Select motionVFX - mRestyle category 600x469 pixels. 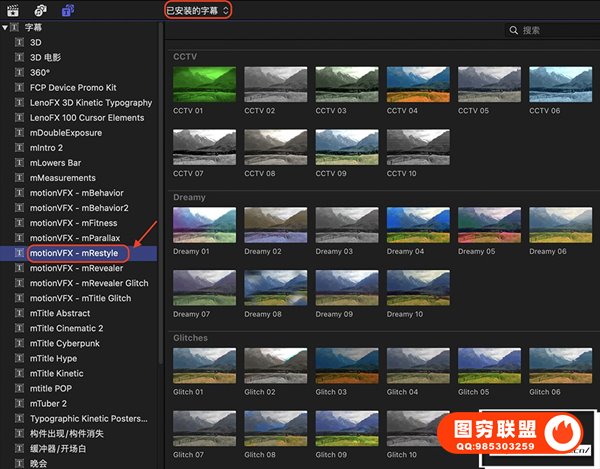[x=75, y=254]
